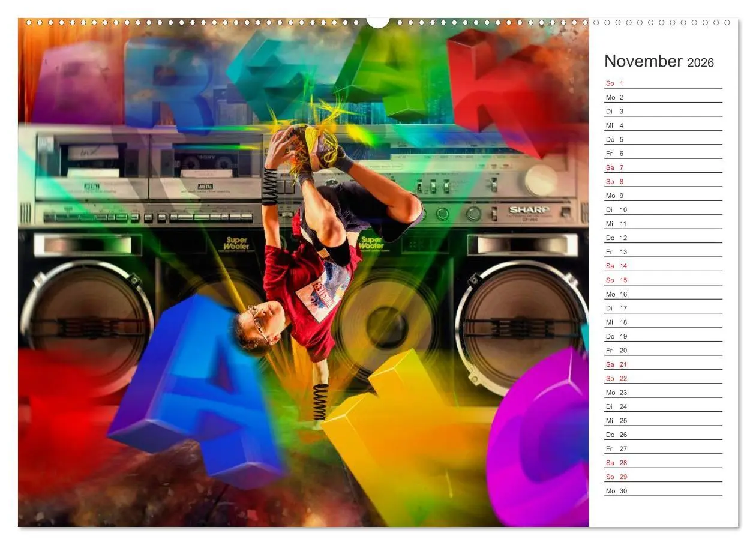Click the Di 17 calendar row
The image size is (756, 545).
coord(663,308)
